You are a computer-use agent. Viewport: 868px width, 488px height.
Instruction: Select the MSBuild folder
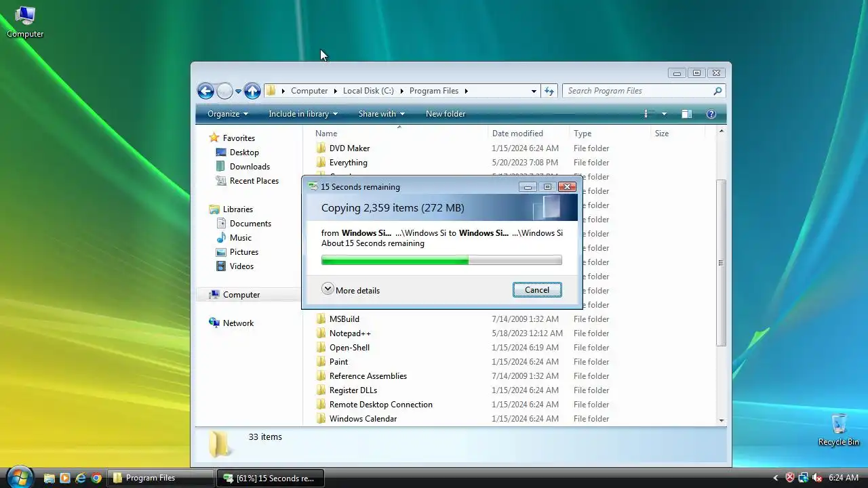[x=344, y=319]
